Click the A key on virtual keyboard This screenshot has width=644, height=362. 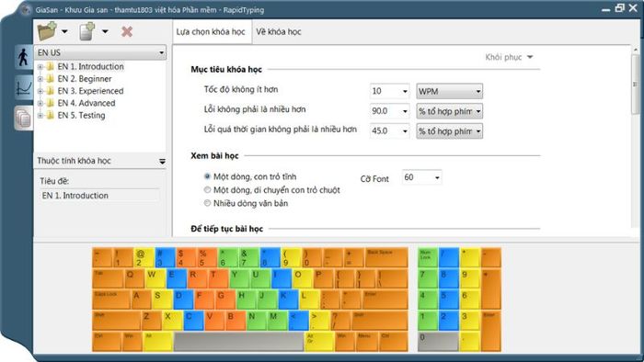coord(142,300)
